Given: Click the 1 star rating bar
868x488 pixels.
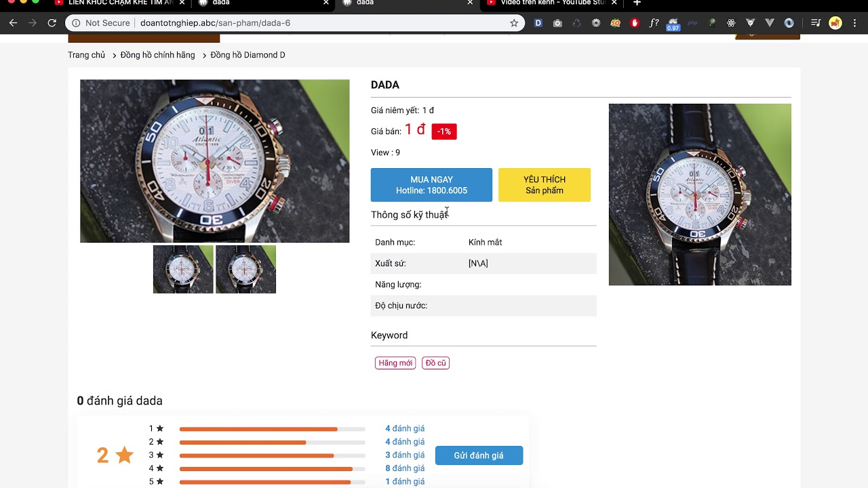Looking at the screenshot, I should (x=273, y=429).
